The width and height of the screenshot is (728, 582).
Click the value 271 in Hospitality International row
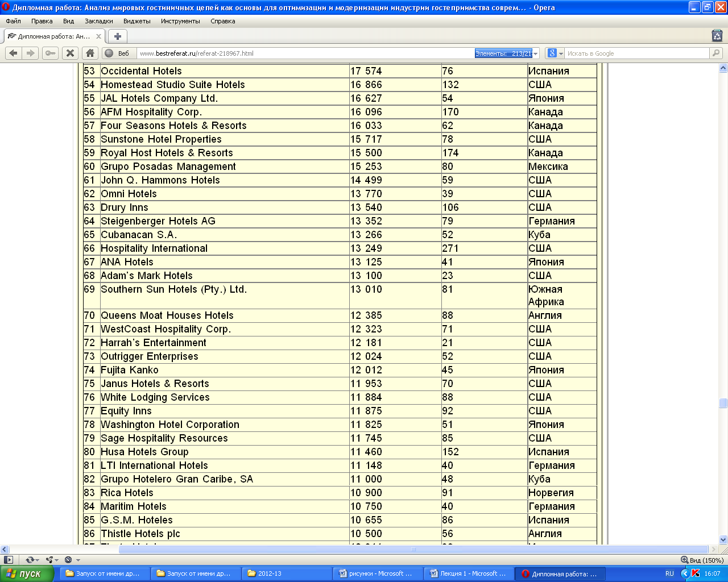click(x=450, y=248)
